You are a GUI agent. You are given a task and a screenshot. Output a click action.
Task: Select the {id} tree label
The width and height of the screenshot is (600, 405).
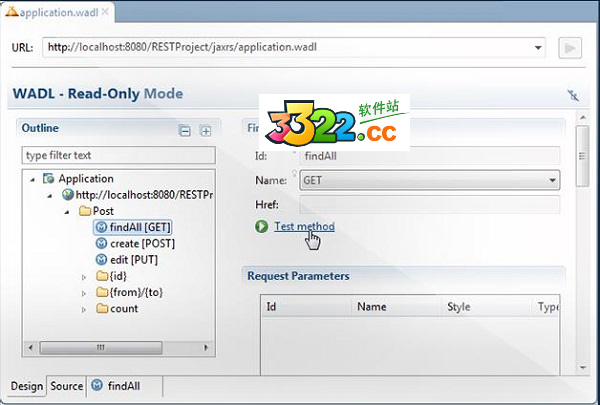point(118,276)
